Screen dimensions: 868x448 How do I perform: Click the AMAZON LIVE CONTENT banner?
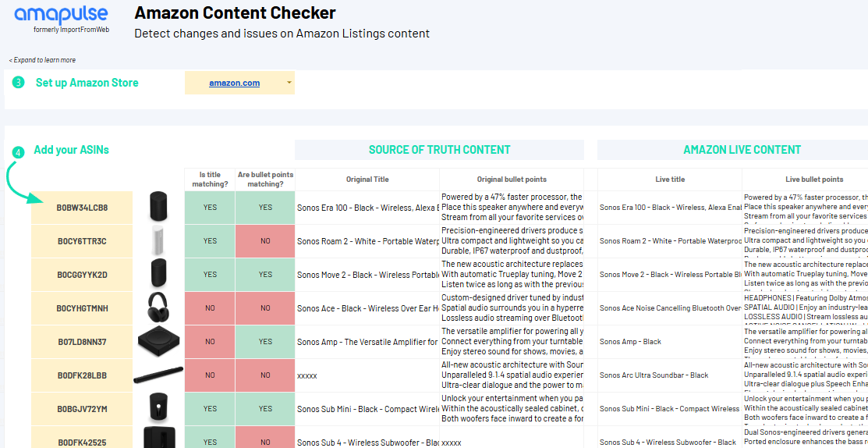(x=733, y=150)
